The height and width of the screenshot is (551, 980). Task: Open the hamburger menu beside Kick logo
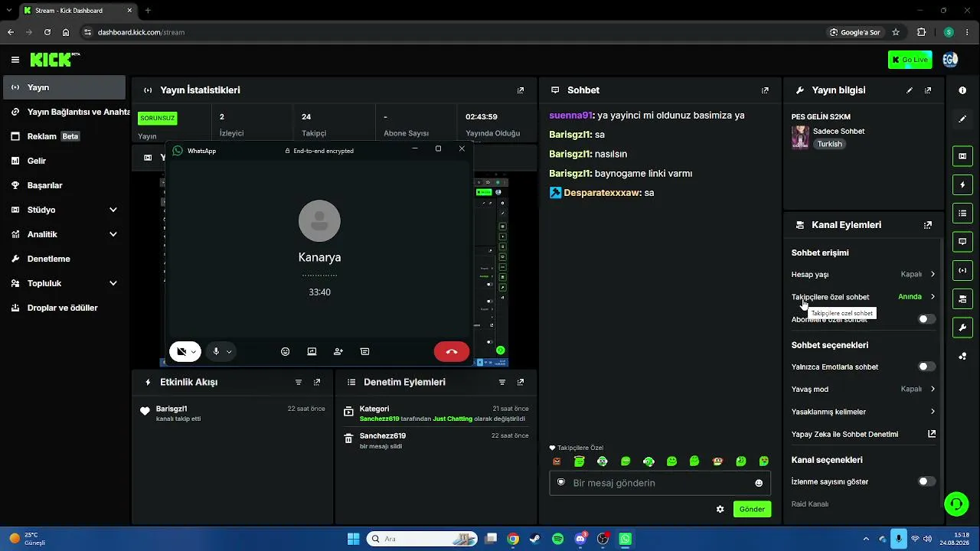click(x=15, y=60)
